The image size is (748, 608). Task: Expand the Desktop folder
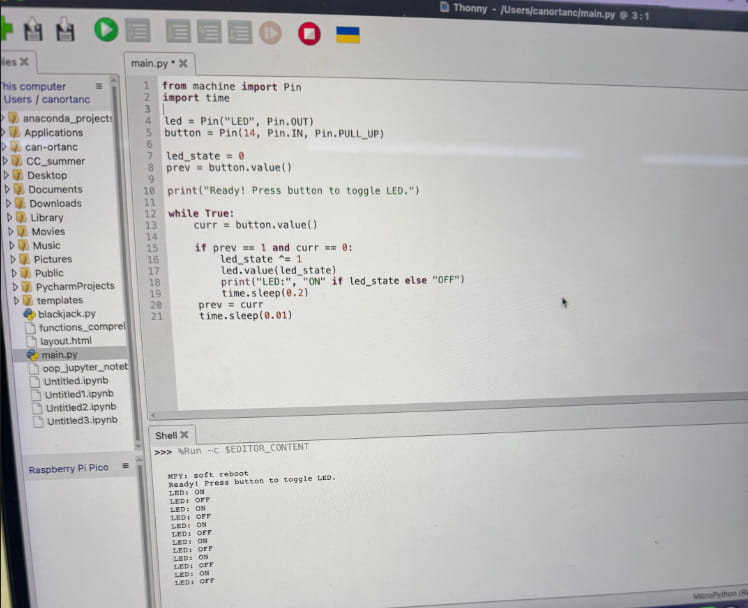point(6,175)
